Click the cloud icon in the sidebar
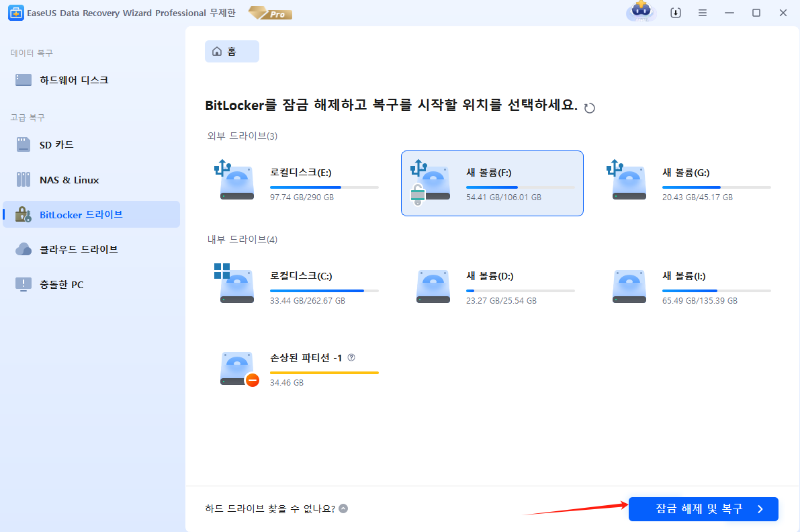Screen dimensions: 800x532 24,249
